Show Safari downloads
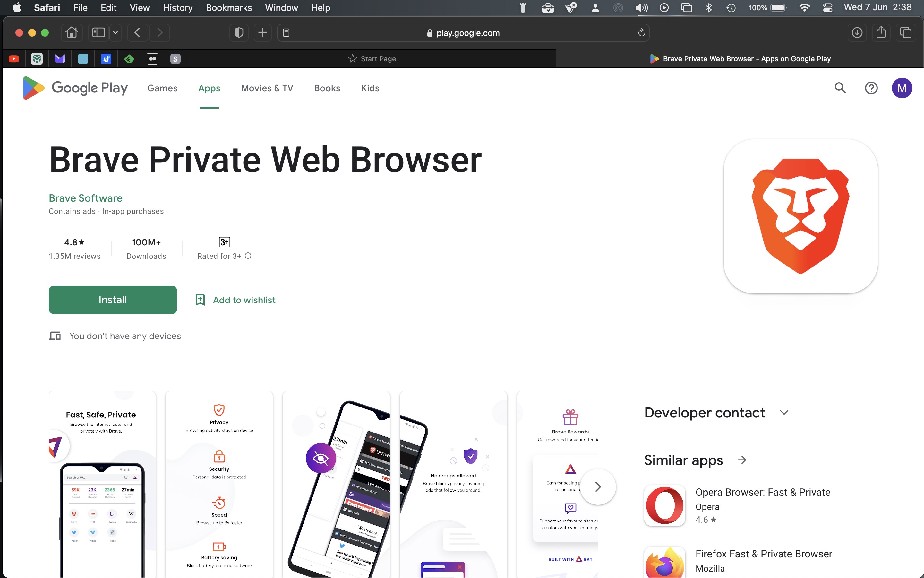The width and height of the screenshot is (924, 578). [857, 32]
